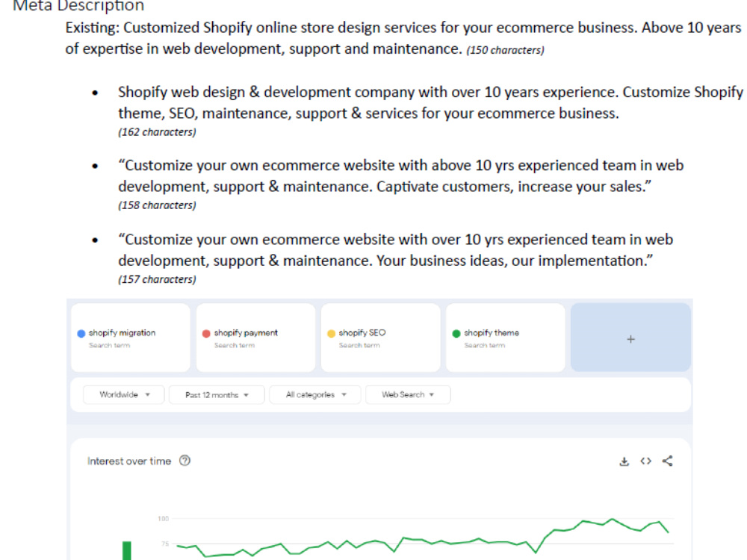Image resolution: width=747 pixels, height=560 pixels.
Task: Open the Worldwide region dropdown
Action: 124,394
